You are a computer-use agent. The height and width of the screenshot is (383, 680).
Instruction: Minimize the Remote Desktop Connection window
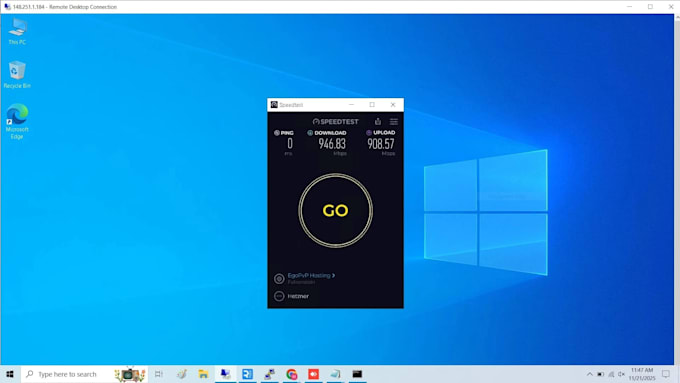pyautogui.click(x=629, y=7)
